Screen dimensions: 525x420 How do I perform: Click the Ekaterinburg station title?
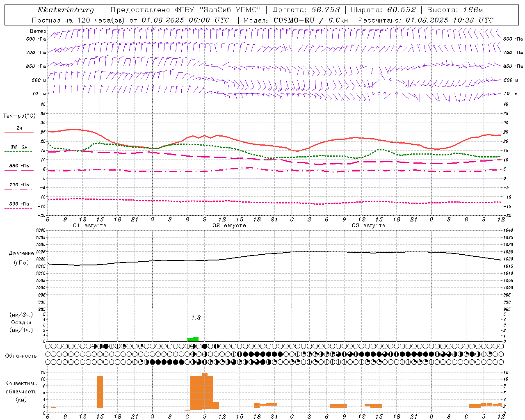pos(66,10)
